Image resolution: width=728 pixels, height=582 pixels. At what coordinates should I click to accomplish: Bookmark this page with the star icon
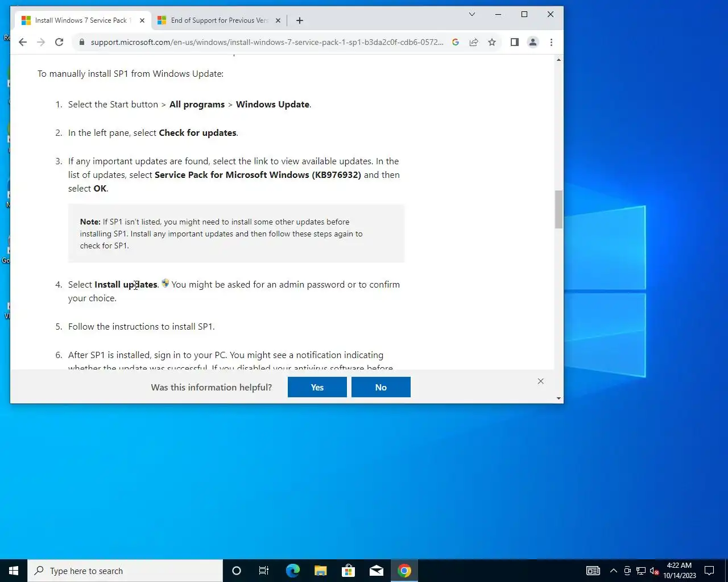click(x=492, y=42)
